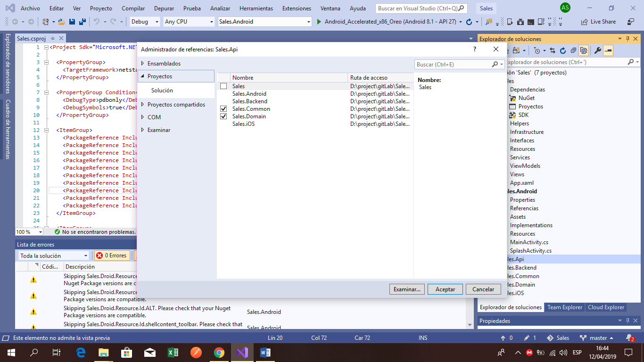Select Solución under Proyectos
Viewport: 644px width, 362px height.
click(x=162, y=90)
